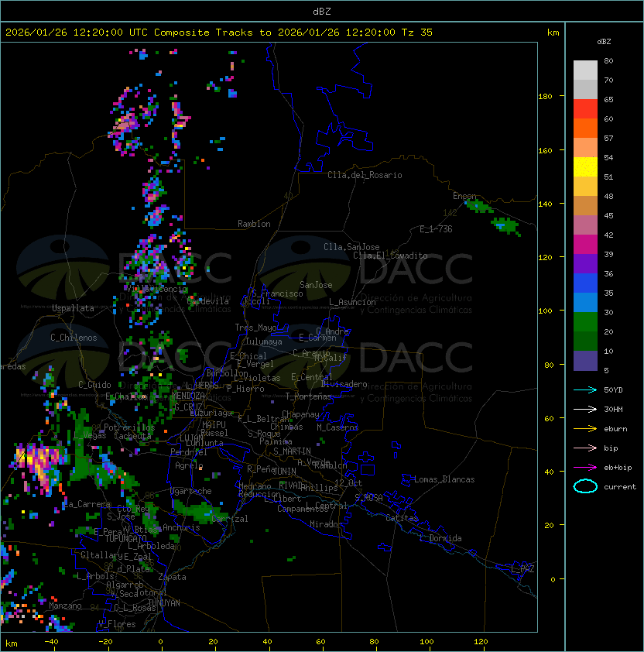
Task: Pick the green 20-30 dBZ swatch
Action: pyautogui.click(x=585, y=322)
